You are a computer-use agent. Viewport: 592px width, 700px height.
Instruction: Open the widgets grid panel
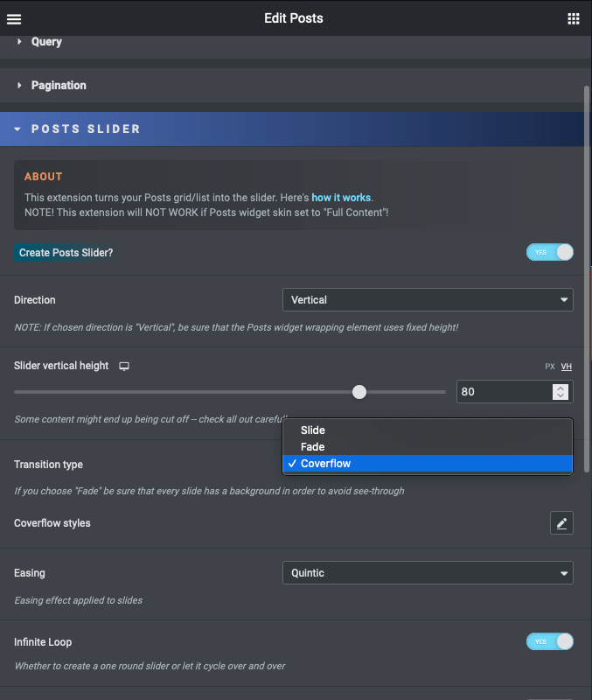click(574, 18)
